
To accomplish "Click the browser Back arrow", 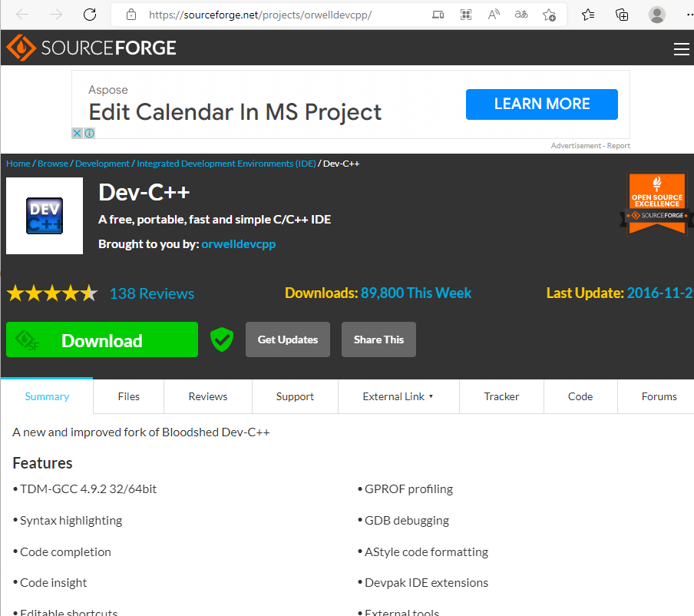I will click(22, 15).
